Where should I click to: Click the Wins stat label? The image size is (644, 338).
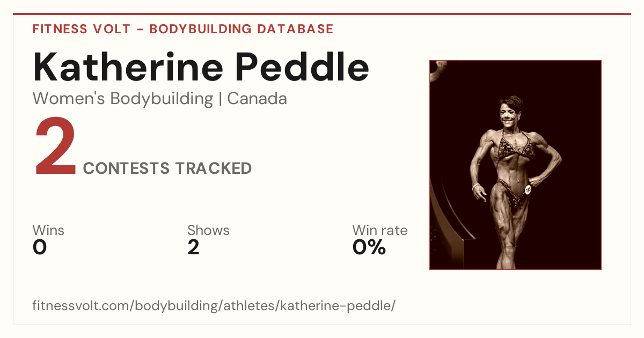pyautogui.click(x=48, y=231)
